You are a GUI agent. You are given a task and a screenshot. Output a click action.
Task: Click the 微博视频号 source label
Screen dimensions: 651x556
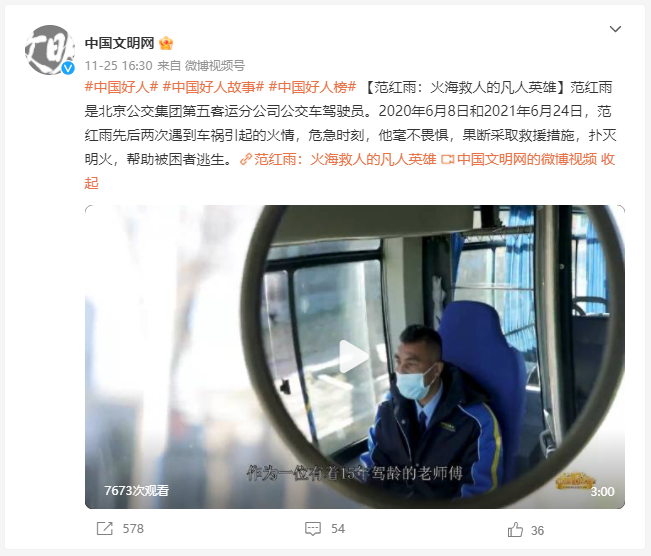215,66
